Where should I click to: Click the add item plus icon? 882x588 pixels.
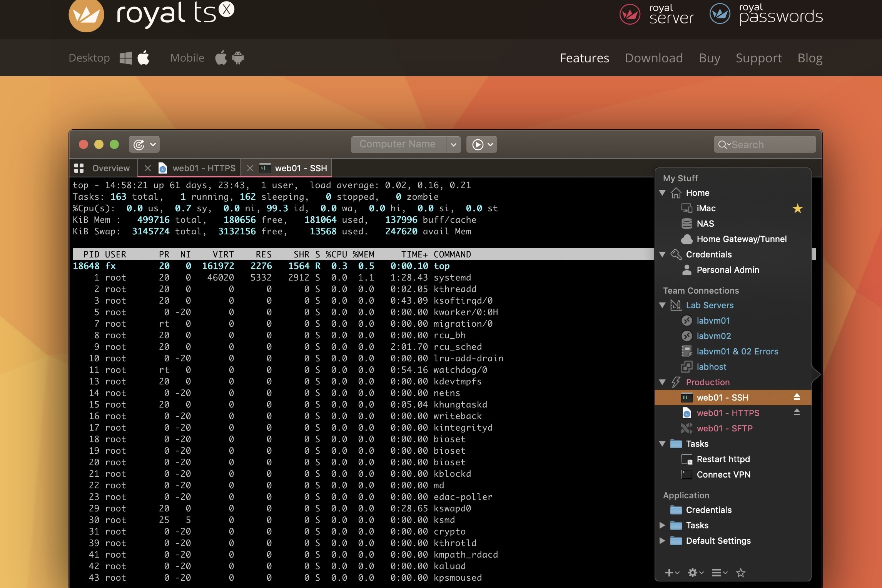click(669, 573)
